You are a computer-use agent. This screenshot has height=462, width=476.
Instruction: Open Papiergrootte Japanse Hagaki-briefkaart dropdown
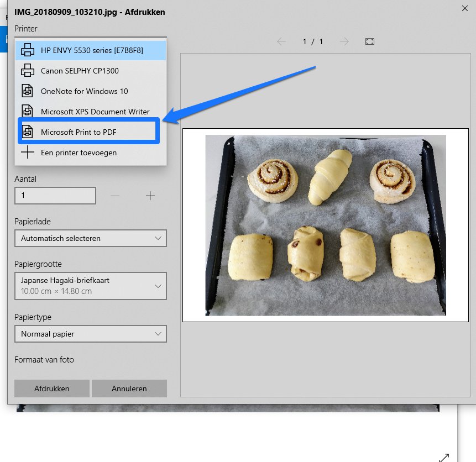point(91,286)
